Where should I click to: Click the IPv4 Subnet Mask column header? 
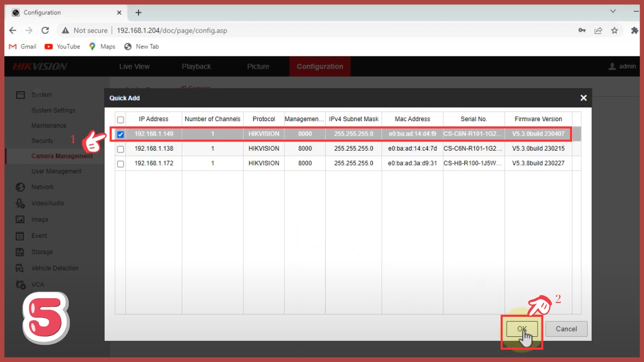(354, 119)
